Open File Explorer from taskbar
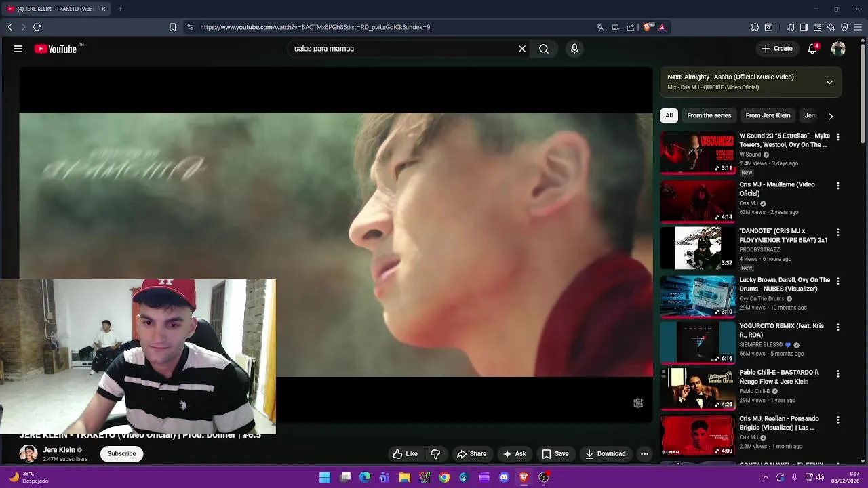Image resolution: width=868 pixels, height=488 pixels. click(404, 477)
